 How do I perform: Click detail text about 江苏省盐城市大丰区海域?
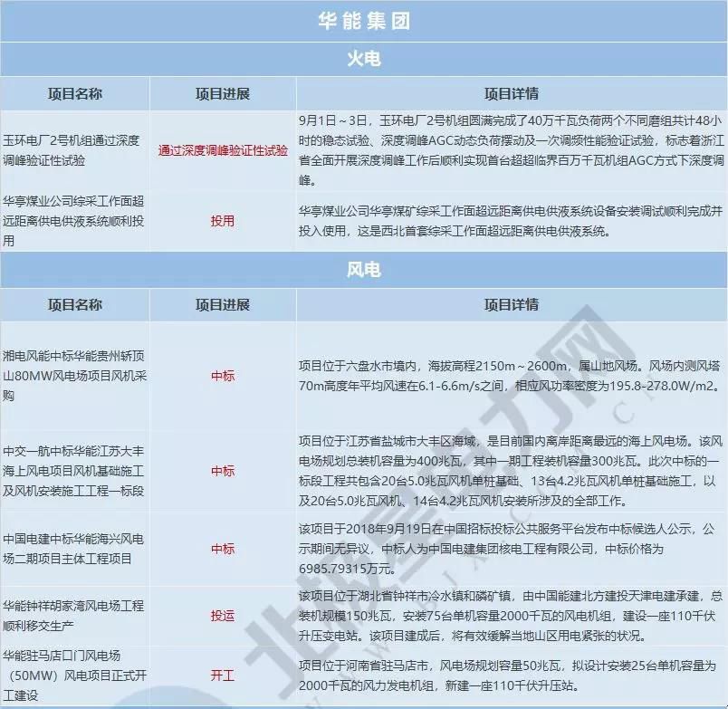[x=511, y=471]
